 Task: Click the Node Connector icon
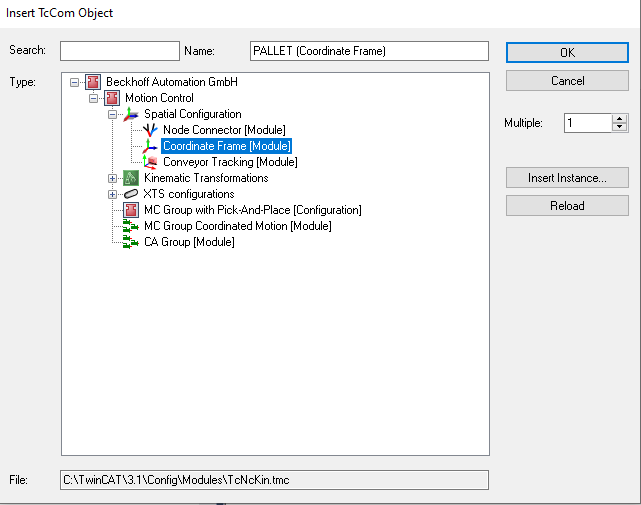(x=150, y=130)
